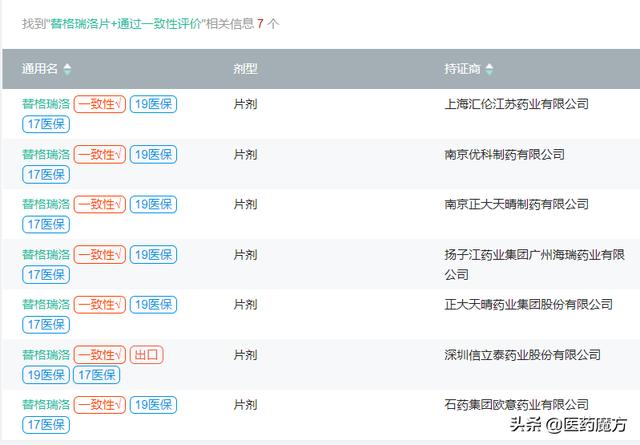Click 17医保 tag in 石药集团欧意药业 row

[46, 425]
